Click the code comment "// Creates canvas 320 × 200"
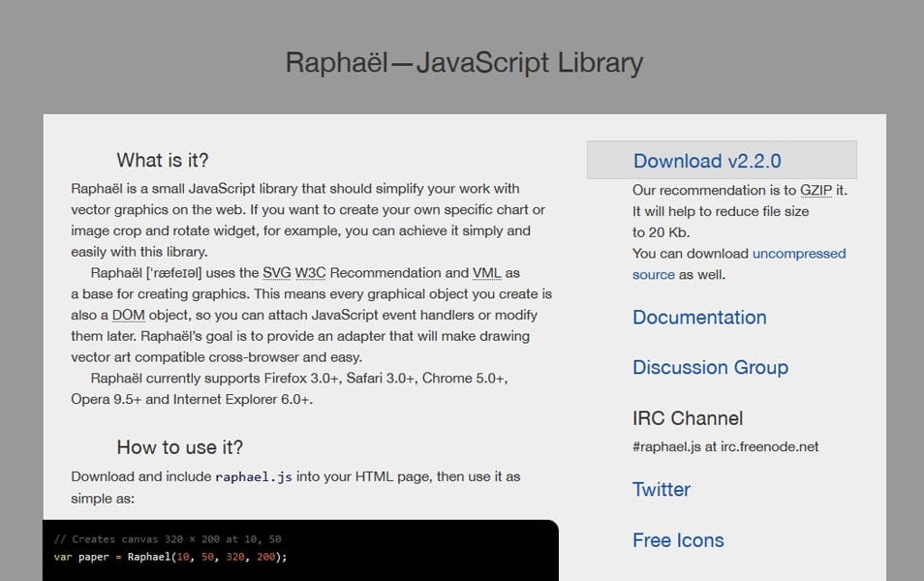This screenshot has height=581, width=924. click(x=168, y=539)
